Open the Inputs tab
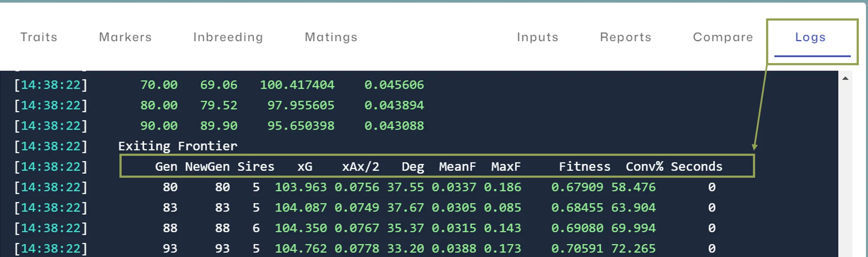Viewport: 868px width, 257px height. (538, 37)
